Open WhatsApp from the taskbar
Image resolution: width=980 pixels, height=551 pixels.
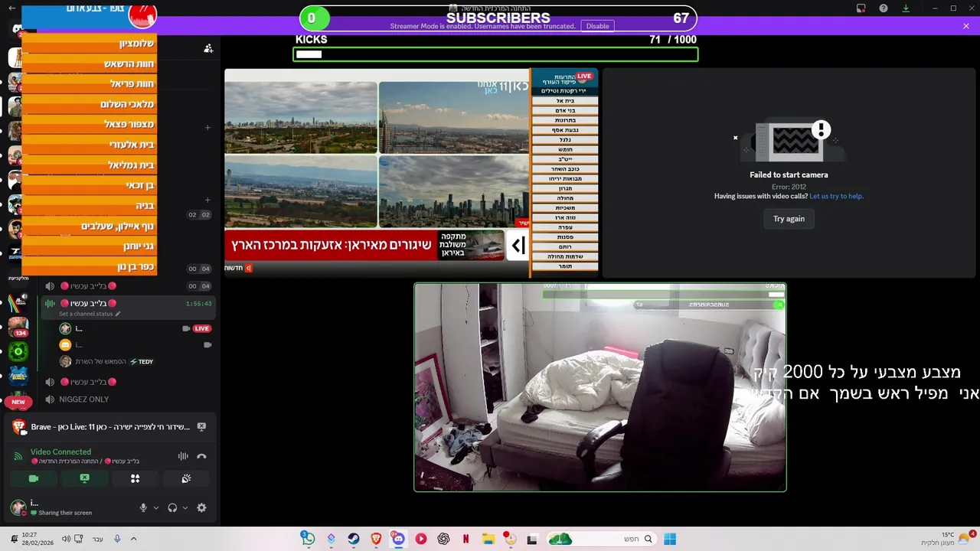click(x=308, y=539)
